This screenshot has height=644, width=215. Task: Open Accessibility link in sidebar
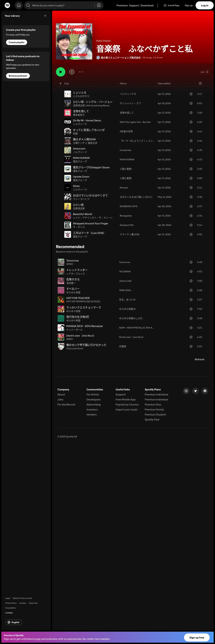11,608
